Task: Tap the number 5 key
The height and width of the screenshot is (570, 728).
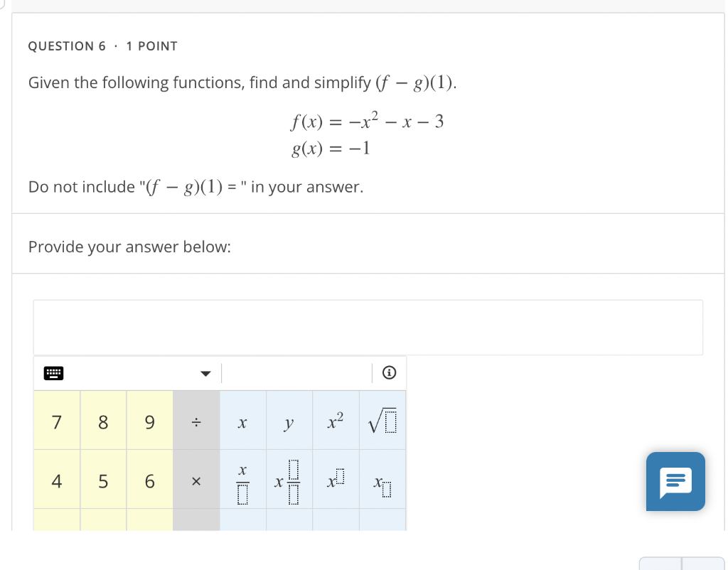Action: [x=103, y=480]
